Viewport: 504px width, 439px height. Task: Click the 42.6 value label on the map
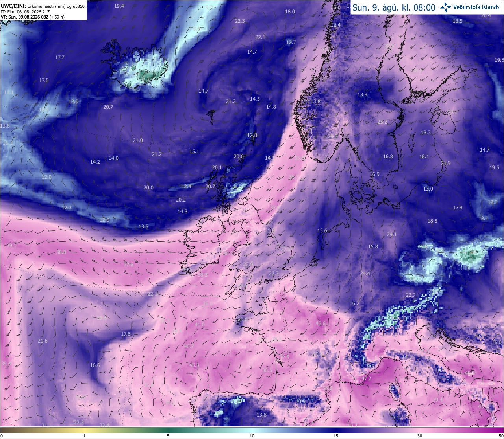pyautogui.click(x=321, y=324)
